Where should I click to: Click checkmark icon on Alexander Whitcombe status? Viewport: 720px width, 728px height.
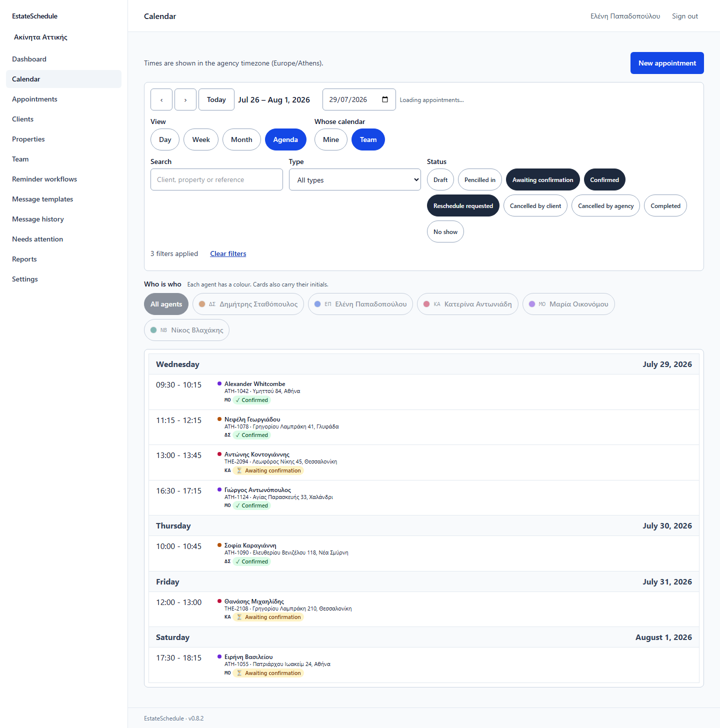pos(238,400)
